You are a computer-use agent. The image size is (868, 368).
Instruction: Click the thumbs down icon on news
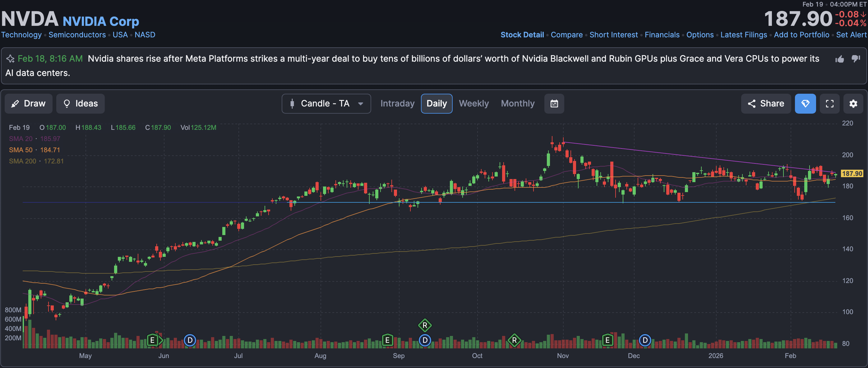pos(856,59)
